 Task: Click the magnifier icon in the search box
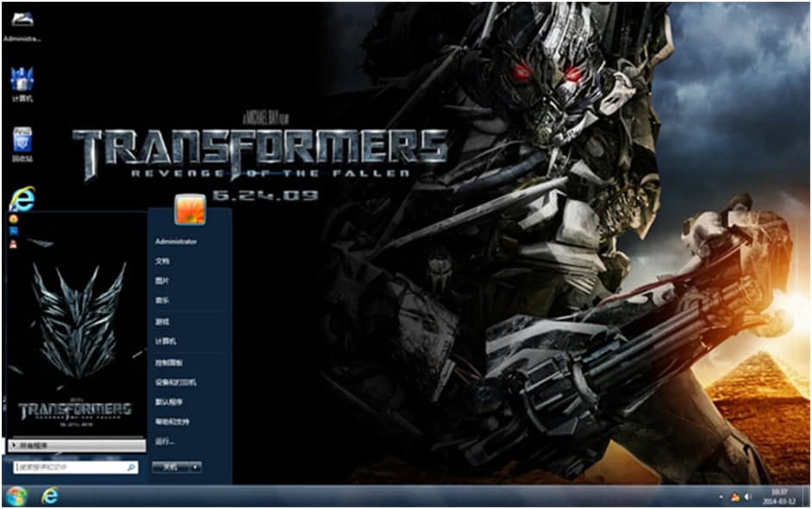[x=132, y=468]
